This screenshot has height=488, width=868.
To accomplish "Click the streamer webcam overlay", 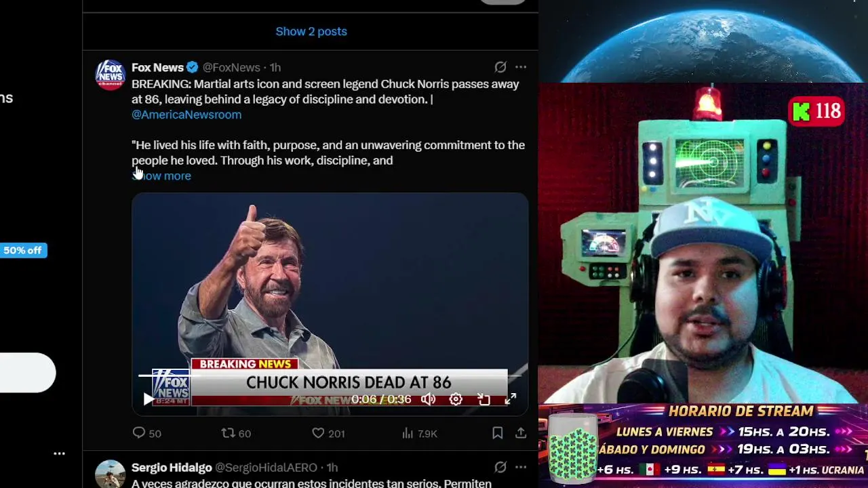I will click(703, 244).
